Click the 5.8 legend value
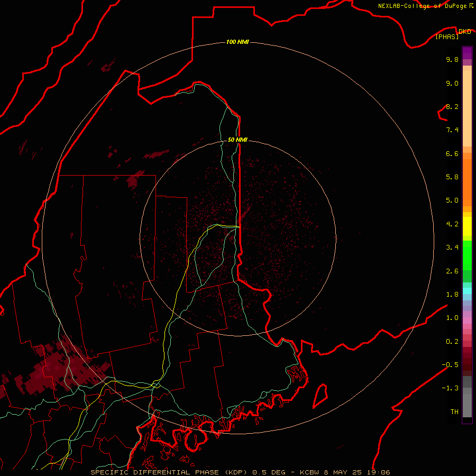Viewport: 476px width, 476px height. coord(452,177)
